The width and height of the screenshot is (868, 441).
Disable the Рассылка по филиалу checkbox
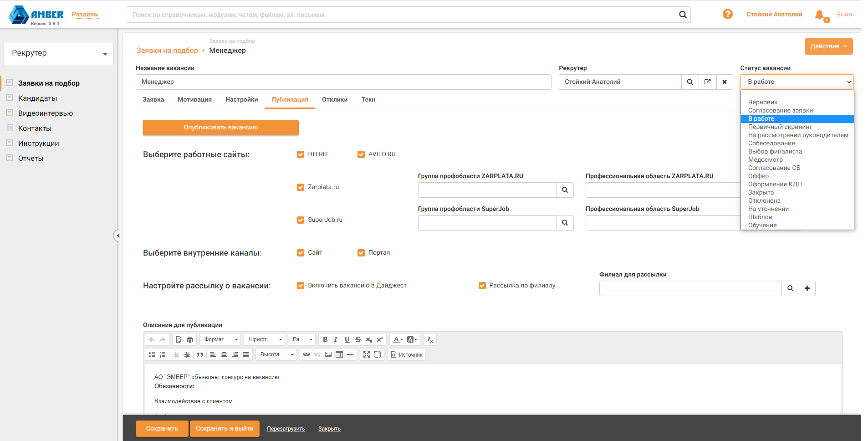(x=482, y=286)
